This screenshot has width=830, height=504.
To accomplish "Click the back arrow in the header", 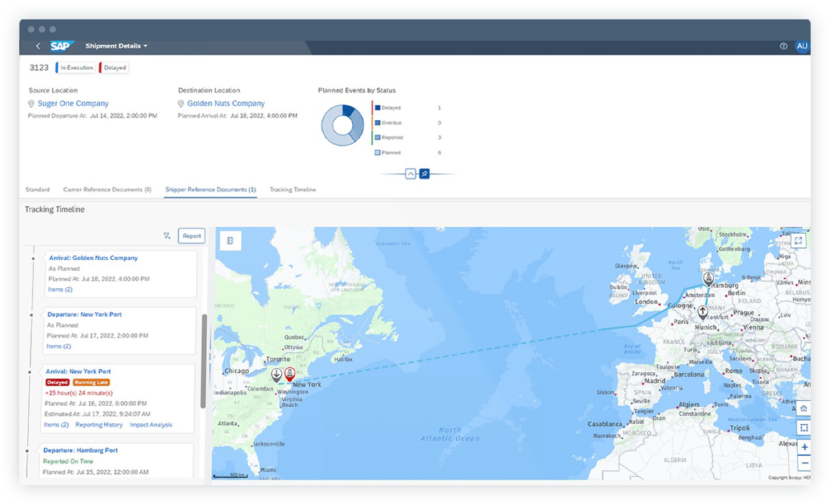I will click(x=37, y=46).
